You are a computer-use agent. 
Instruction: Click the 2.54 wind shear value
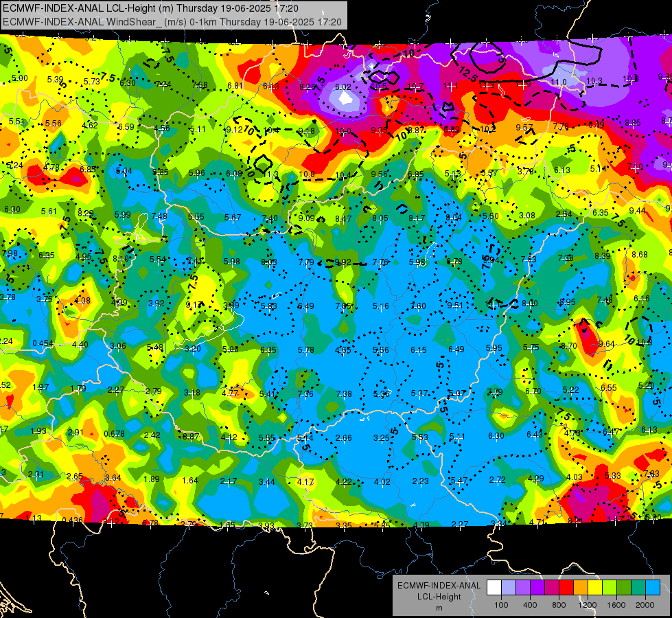point(564,214)
